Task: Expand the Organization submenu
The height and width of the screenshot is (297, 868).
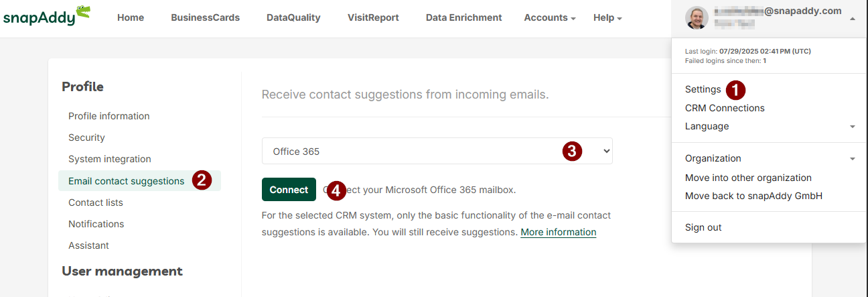Action: tap(770, 159)
